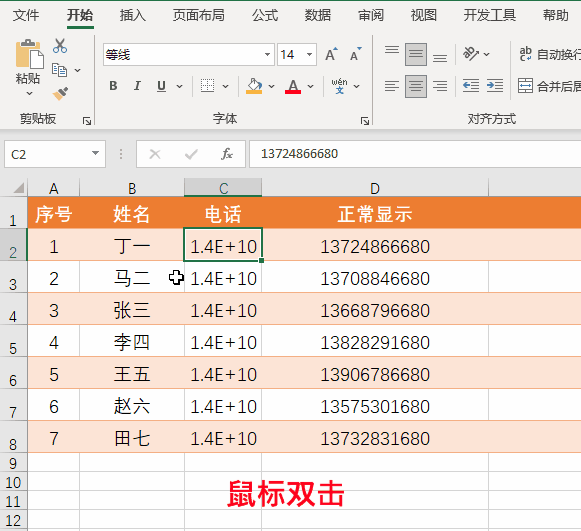Viewport: 581px width, 531px height.
Task: Apply cell borders icon
Action: (208, 86)
